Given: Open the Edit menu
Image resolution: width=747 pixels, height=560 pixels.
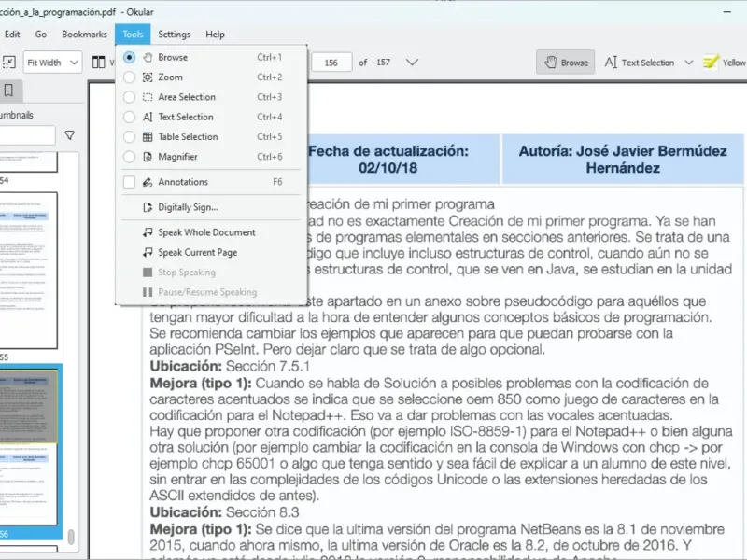Looking at the screenshot, I should click(x=12, y=35).
